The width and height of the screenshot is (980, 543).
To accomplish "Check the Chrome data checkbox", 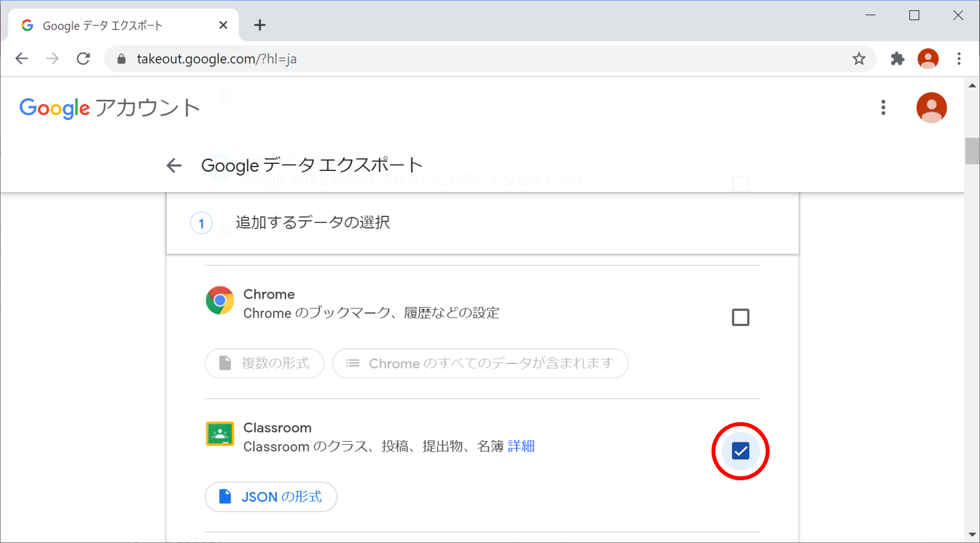I will tap(740, 318).
